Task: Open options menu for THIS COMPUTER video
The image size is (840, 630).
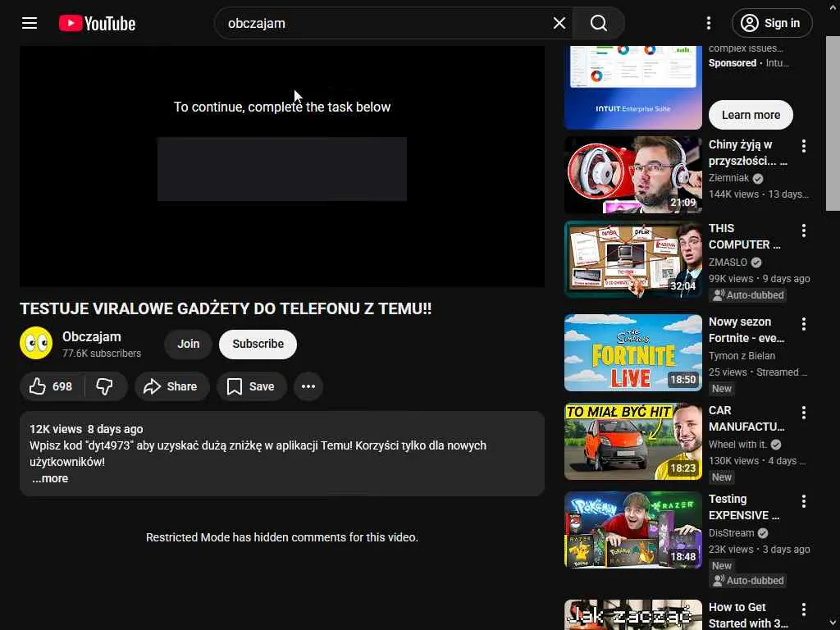Action: point(803,231)
